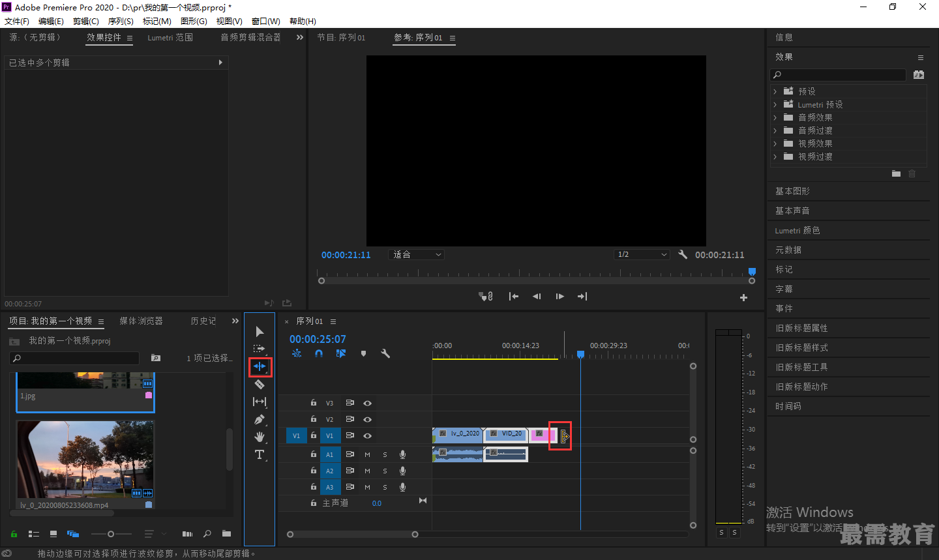939x560 pixels.
Task: Mute audio track A1
Action: [x=367, y=454]
